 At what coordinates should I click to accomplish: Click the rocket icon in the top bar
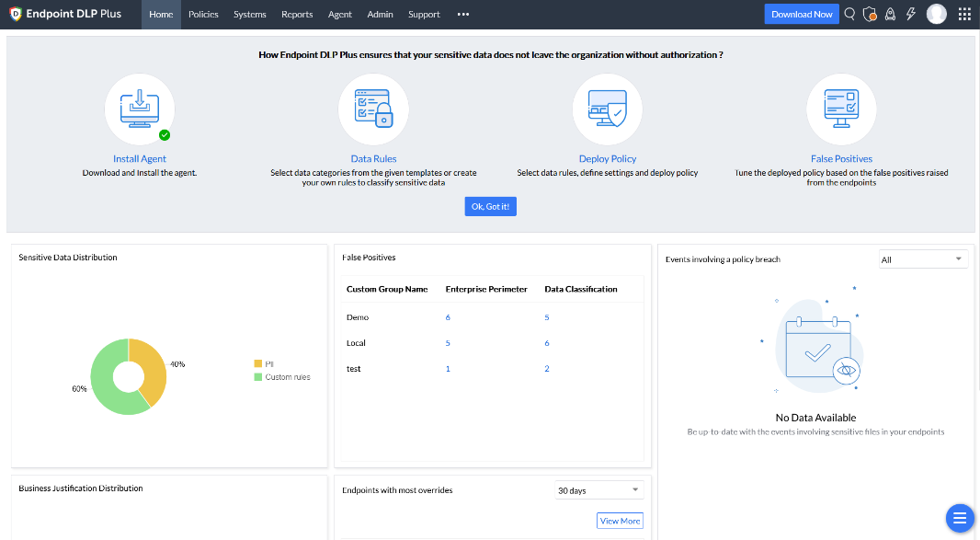[890, 14]
